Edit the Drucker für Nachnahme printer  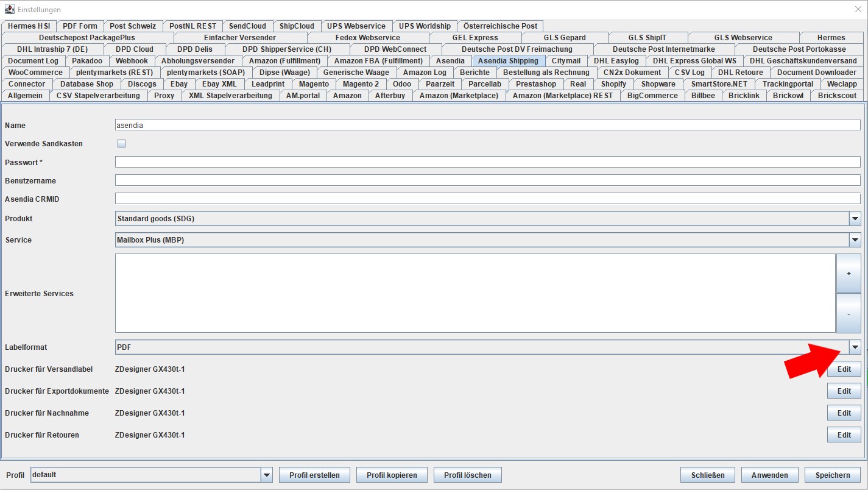coord(844,413)
